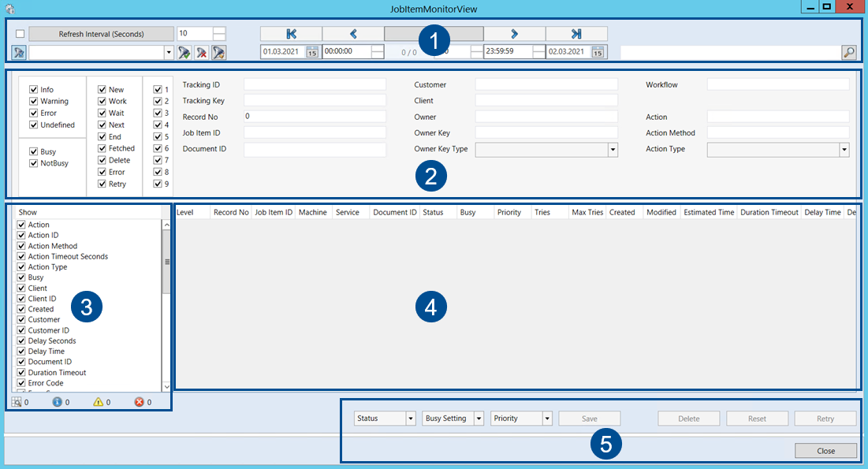Click the magnifier search icon
This screenshot has width=868, height=469.
[848, 53]
